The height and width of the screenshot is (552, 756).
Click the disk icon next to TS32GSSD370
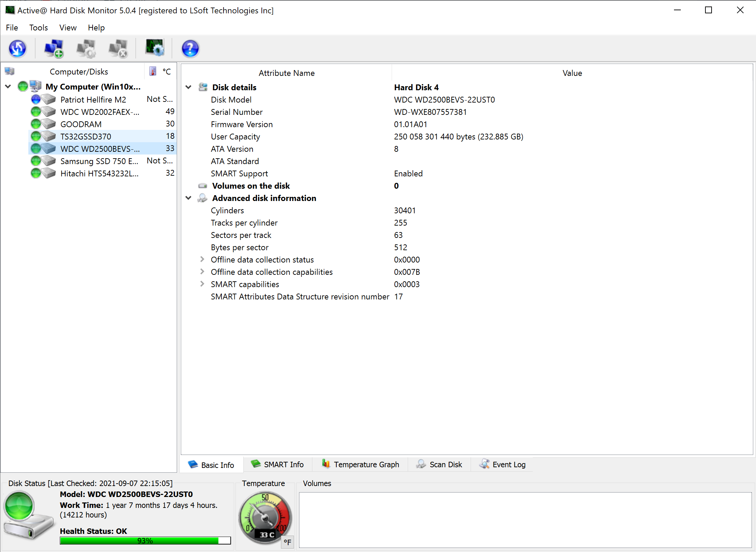tap(49, 136)
